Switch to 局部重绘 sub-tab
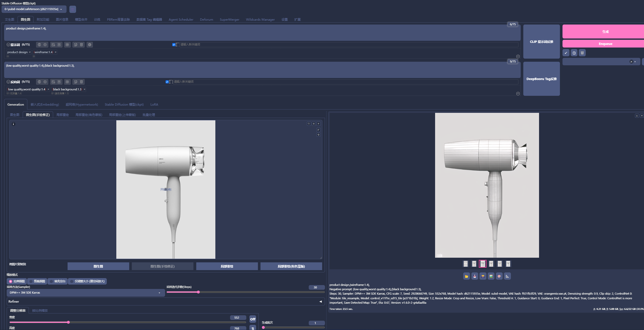 (x=62, y=115)
